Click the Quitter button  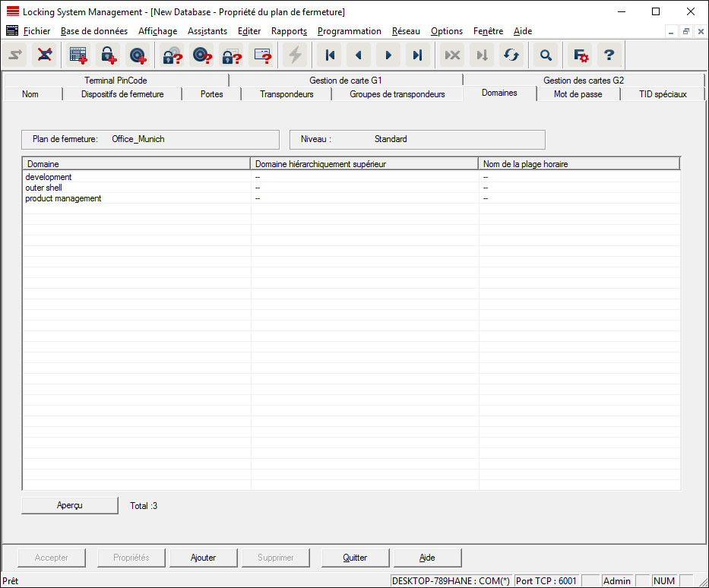[x=355, y=558]
